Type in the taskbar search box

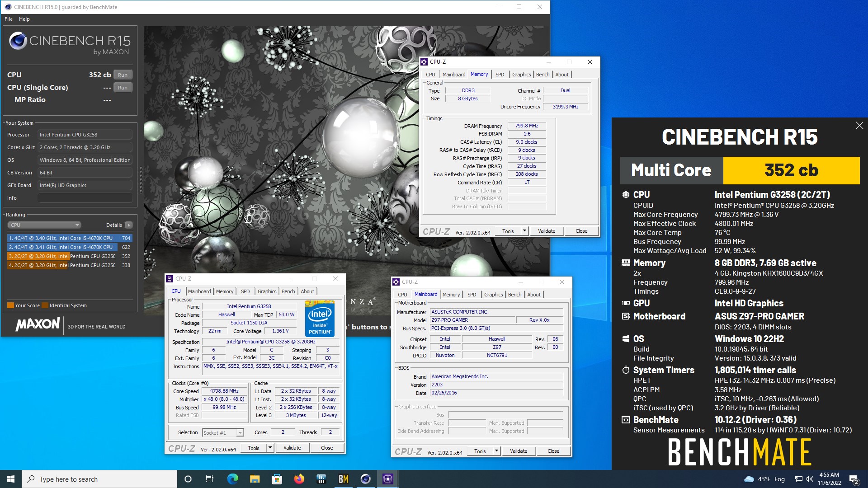[x=99, y=479]
